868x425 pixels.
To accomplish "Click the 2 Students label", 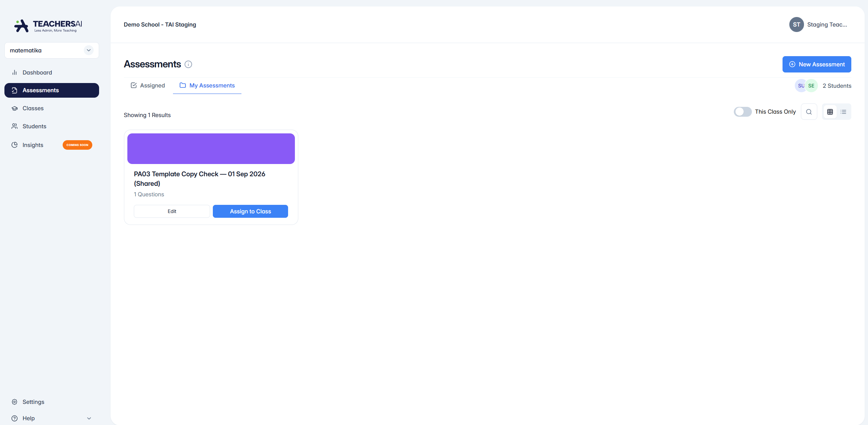I will tap(837, 86).
